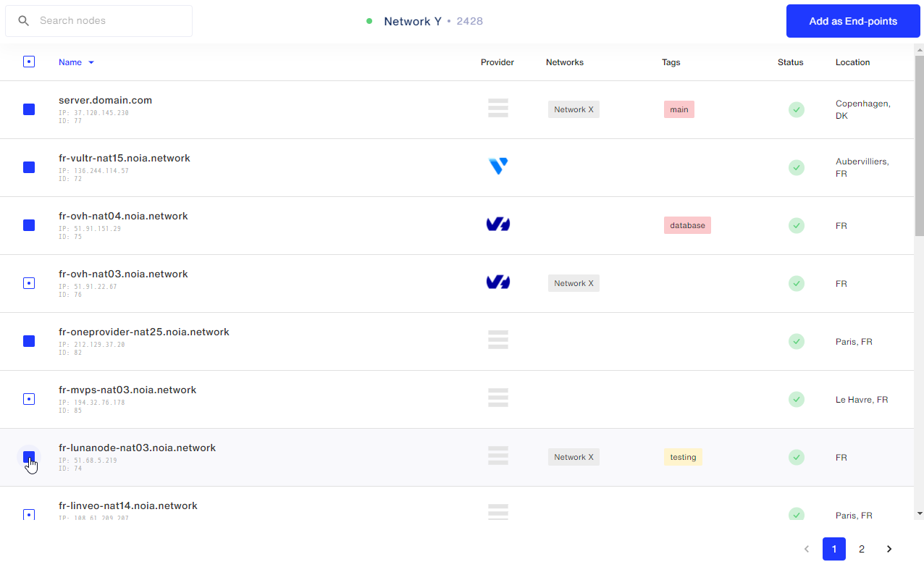Toggle the select-all checkbox in header

29,62
